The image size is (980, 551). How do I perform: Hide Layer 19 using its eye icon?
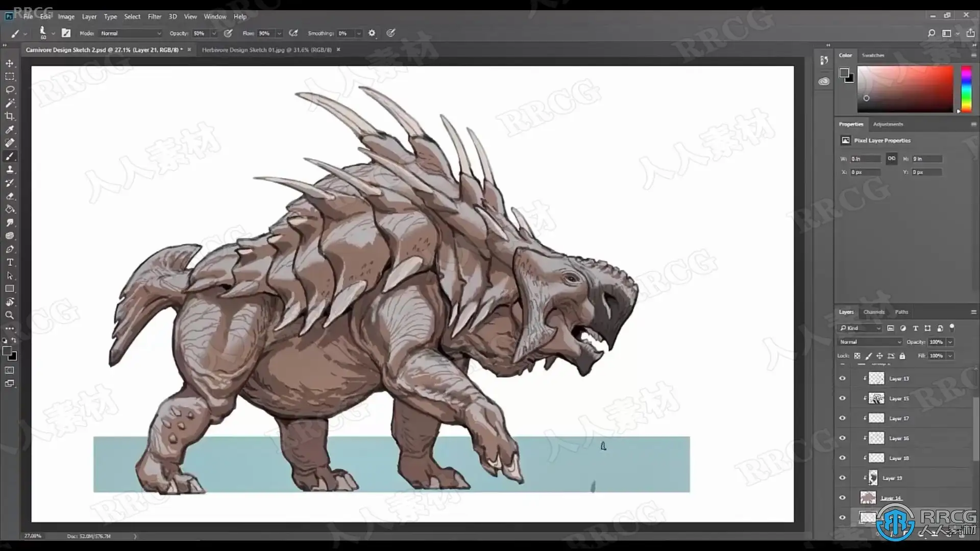point(842,478)
